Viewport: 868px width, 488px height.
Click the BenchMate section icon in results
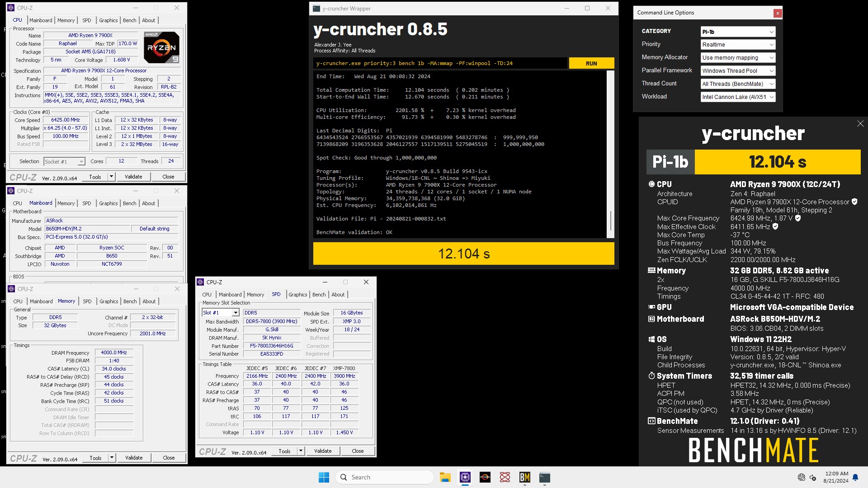[651, 421]
